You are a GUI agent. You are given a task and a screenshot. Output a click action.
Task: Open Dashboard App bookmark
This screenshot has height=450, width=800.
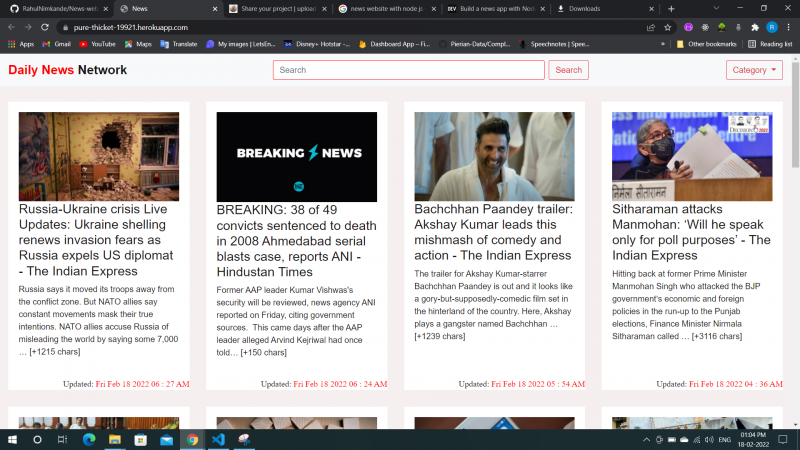click(394, 44)
